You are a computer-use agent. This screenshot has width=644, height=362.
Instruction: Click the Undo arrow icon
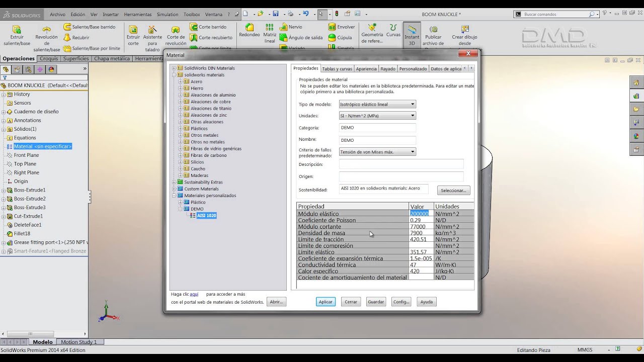(x=305, y=14)
